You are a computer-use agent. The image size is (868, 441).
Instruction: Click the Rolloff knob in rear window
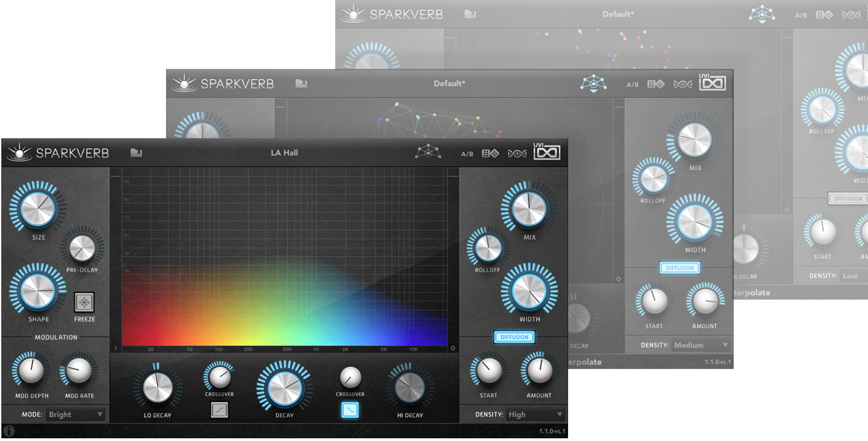pos(822,109)
